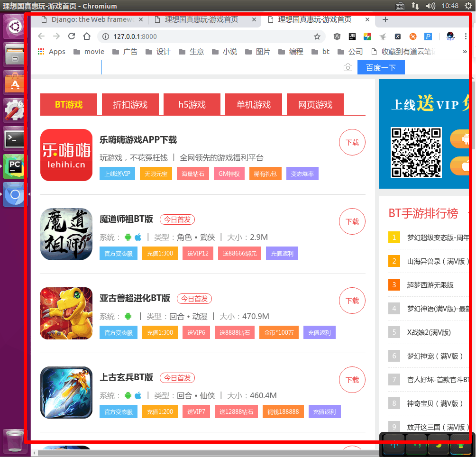The height and width of the screenshot is (457, 476).
Task: Open the JetBrains JB extension icon
Action: (352, 37)
